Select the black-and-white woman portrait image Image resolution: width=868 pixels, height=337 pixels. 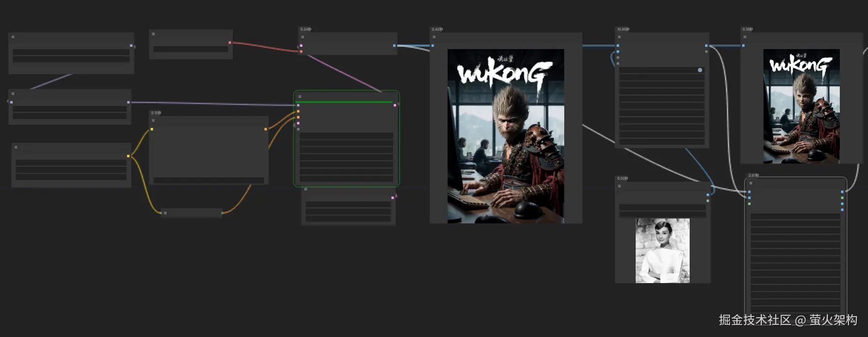[662, 251]
